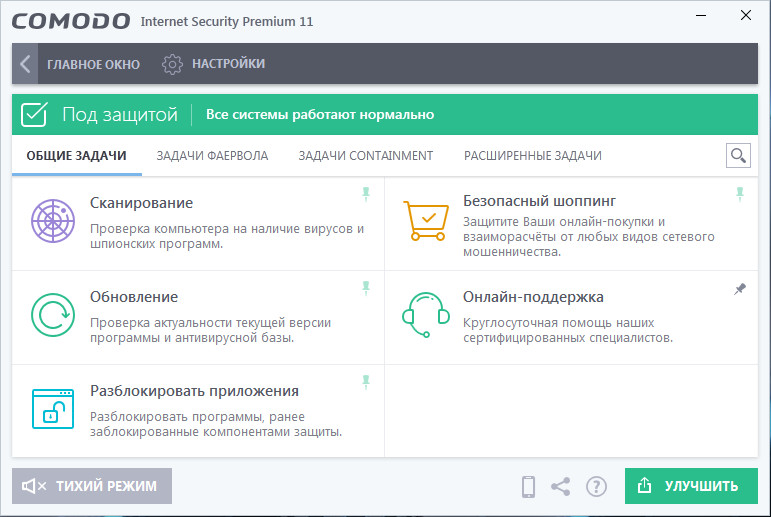Viewport: 771px width, 517px height.
Task: Switch to ЗАДАЧИ CONTAINMENT tab
Action: (366, 156)
